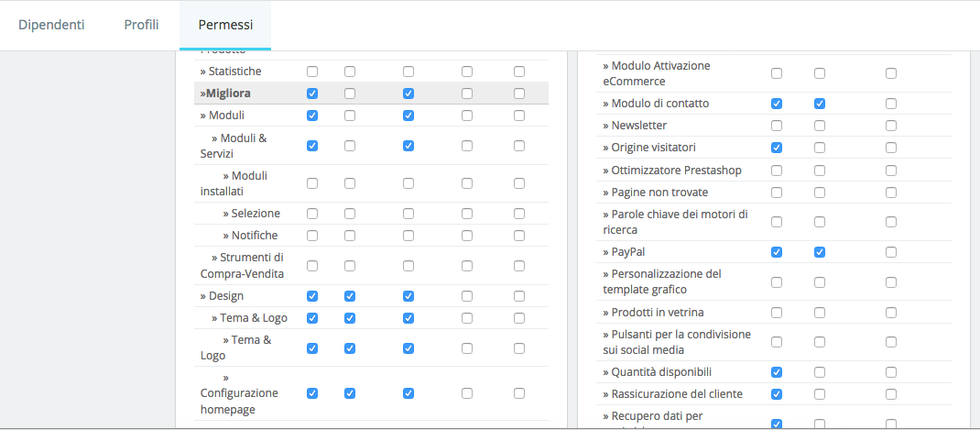This screenshot has height=430, width=980.
Task: Enable the first checkbox for Notifiche
Action: pyautogui.click(x=312, y=236)
